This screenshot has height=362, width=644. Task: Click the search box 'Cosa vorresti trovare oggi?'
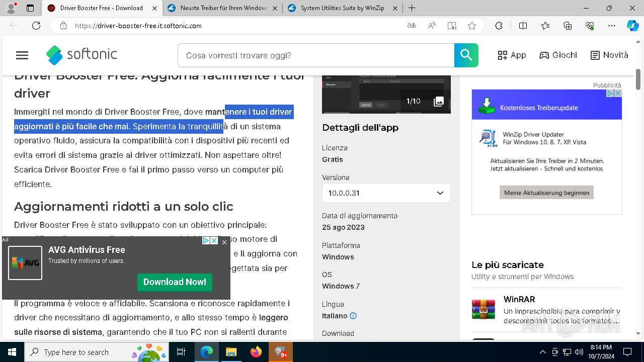(316, 55)
